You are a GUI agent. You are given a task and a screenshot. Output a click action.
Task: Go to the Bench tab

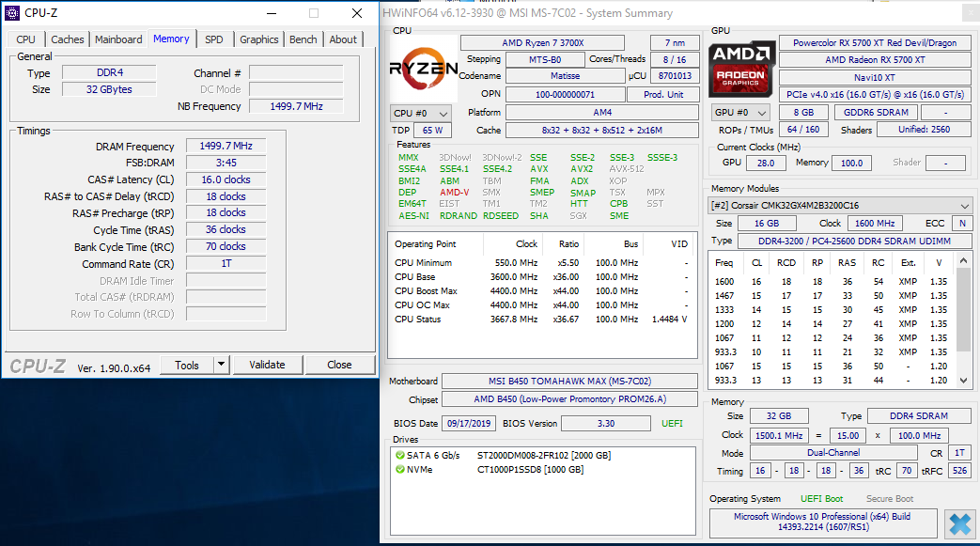303,39
